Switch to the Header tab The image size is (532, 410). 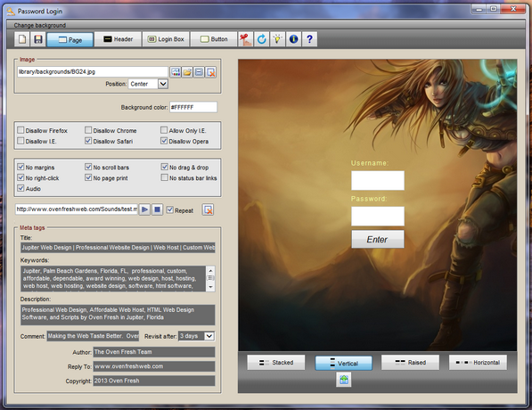click(x=118, y=39)
